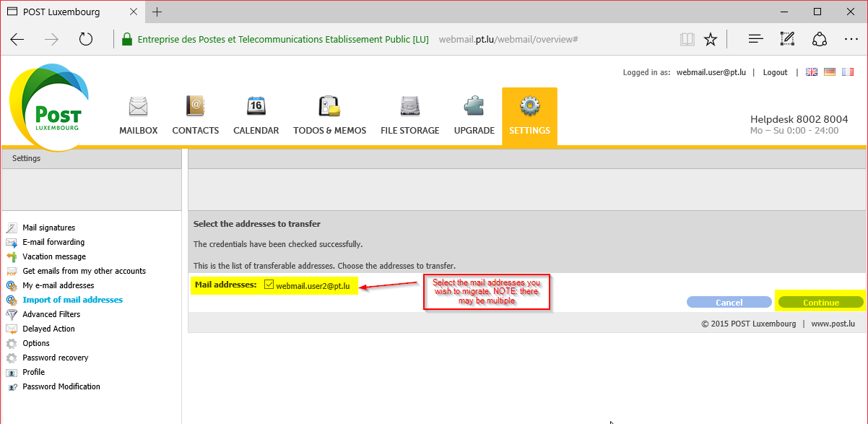Click the Share icon in Edge
This screenshot has width=868, height=424.
(820, 39)
